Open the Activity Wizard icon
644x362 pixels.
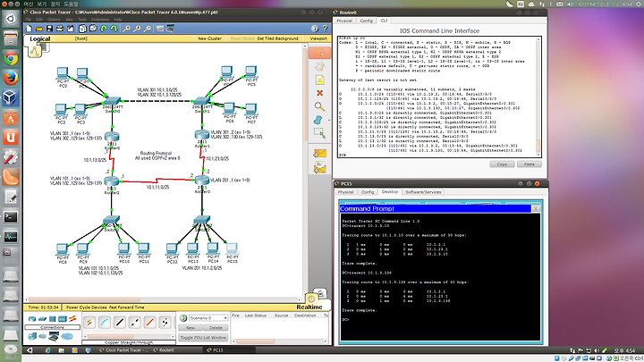71,29
